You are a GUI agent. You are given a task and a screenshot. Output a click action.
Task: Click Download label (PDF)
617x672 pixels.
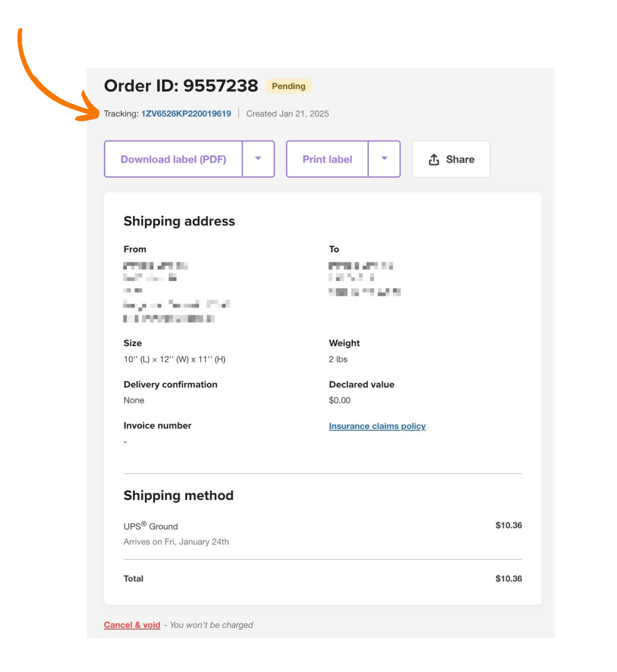(173, 159)
